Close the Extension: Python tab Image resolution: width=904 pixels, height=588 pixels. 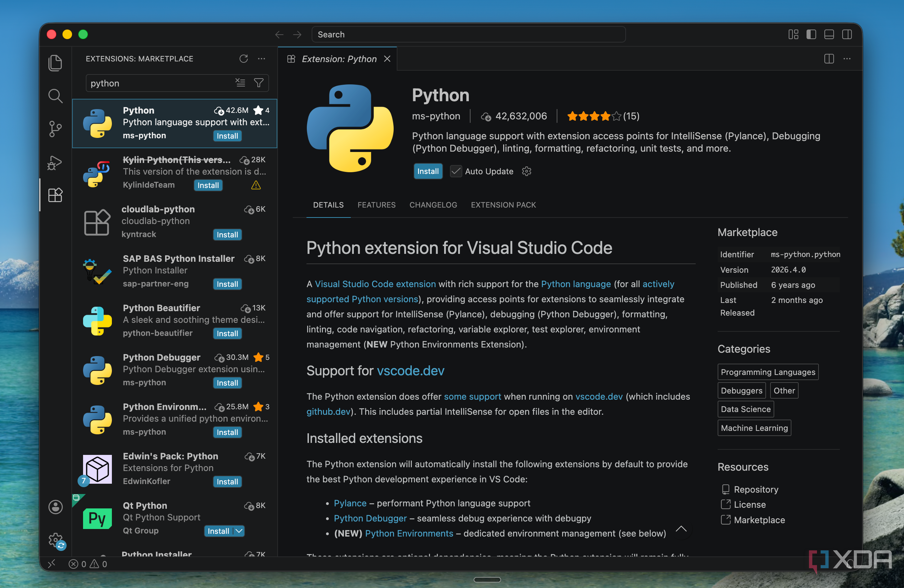(387, 58)
